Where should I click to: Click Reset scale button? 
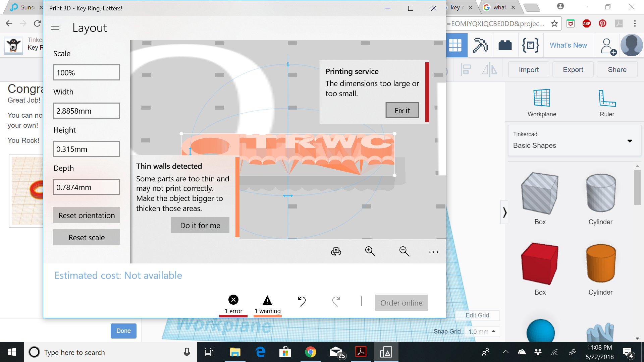click(x=87, y=237)
